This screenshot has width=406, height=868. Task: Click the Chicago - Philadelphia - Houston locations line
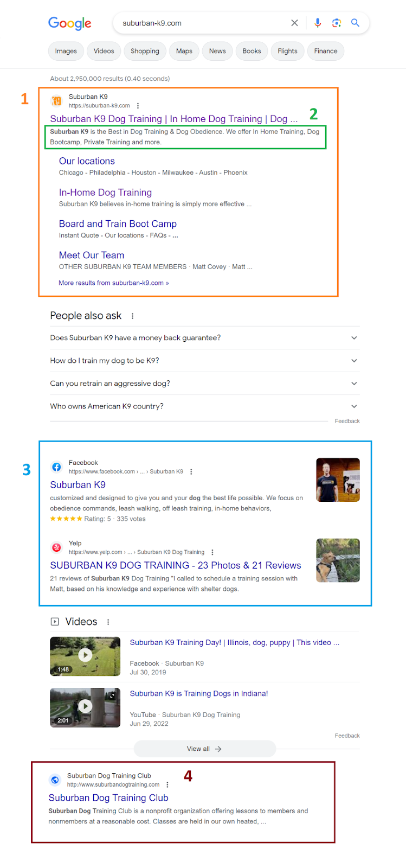coord(153,173)
